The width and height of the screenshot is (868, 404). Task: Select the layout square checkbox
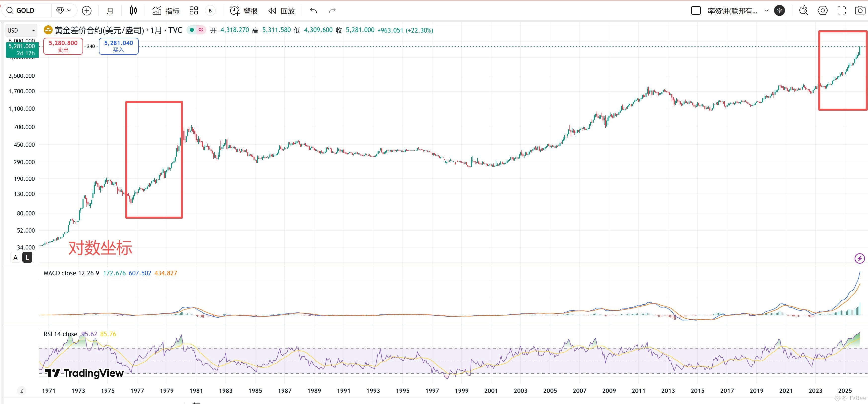click(696, 11)
